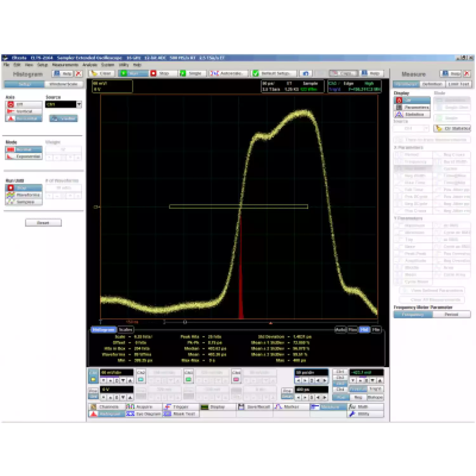Set histogram axis to Vertical
Image resolution: width=476 pixels, height=476 pixels.
point(24,111)
